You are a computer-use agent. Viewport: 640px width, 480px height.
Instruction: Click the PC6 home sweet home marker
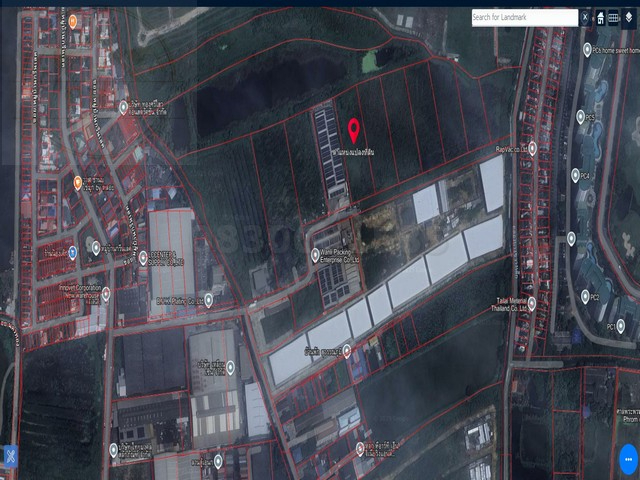click(x=586, y=48)
